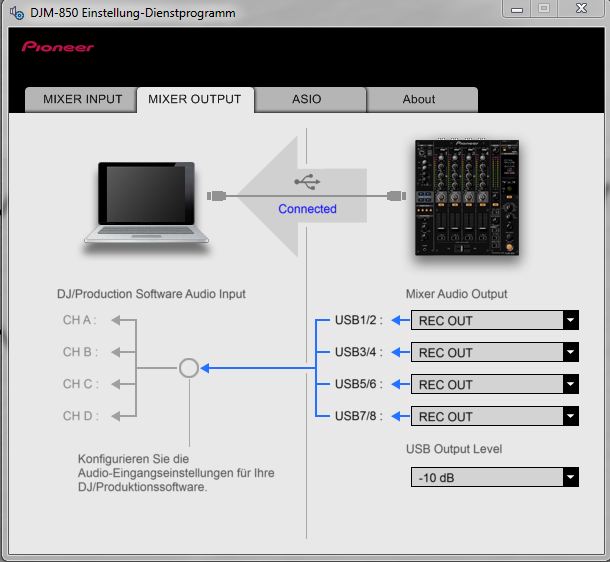Click the USB7/8 label
Image resolution: width=610 pixels, height=562 pixels.
point(358,416)
